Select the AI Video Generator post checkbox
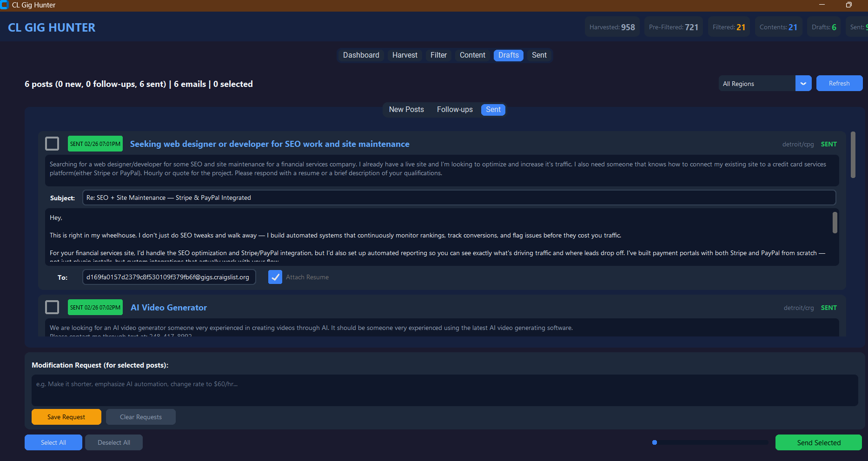 pos(52,307)
